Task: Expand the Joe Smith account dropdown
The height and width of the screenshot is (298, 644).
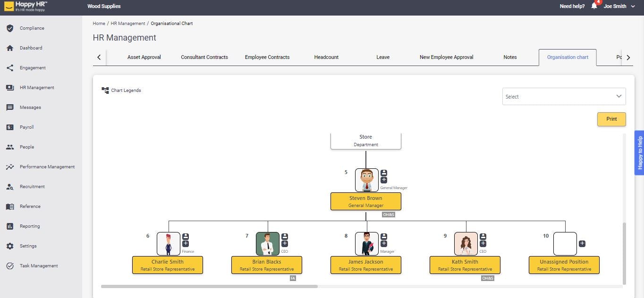Action: point(633,6)
